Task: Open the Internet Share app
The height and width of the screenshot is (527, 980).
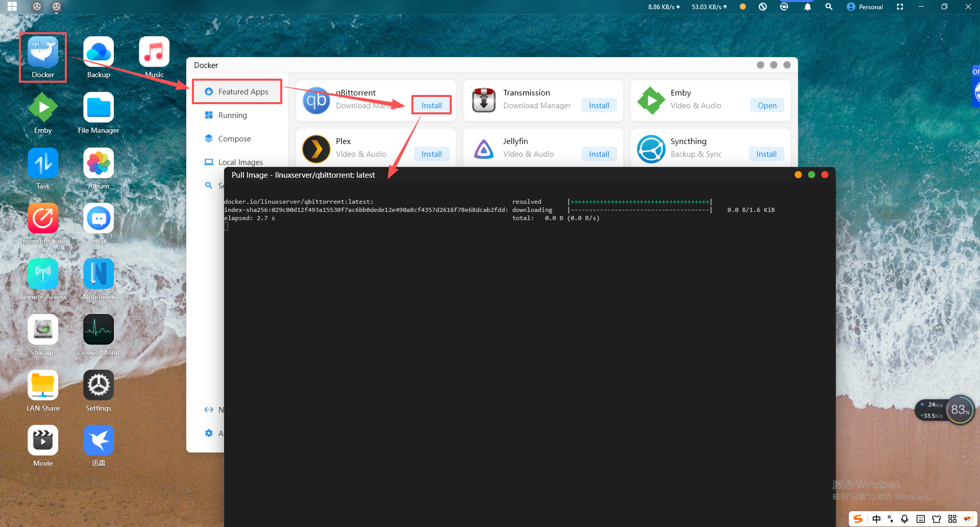Action: point(43,218)
